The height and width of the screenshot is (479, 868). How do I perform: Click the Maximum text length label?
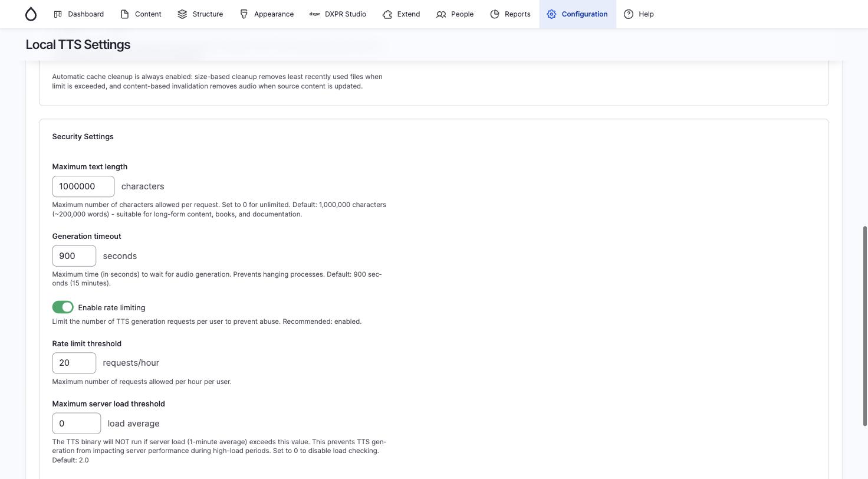pyautogui.click(x=90, y=167)
